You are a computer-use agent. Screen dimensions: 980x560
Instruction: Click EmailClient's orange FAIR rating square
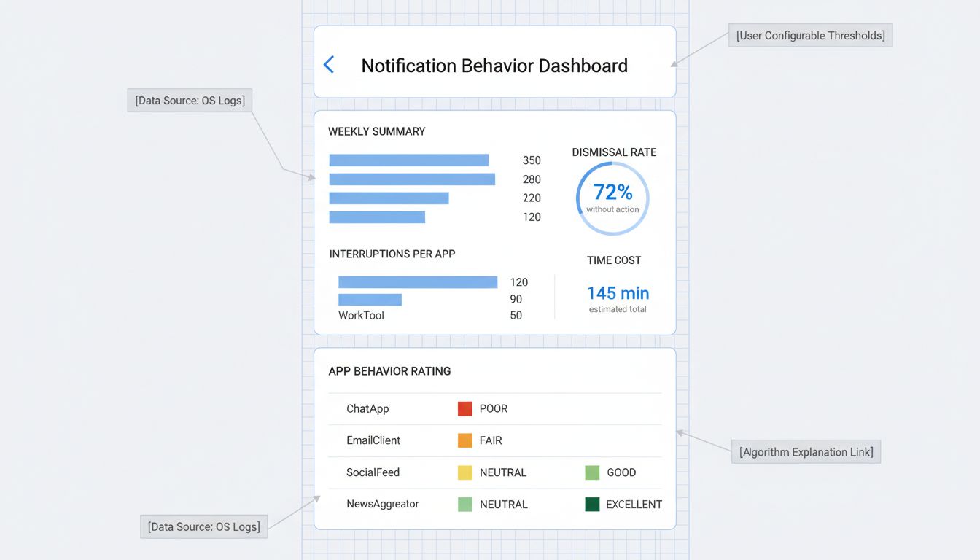coord(464,440)
